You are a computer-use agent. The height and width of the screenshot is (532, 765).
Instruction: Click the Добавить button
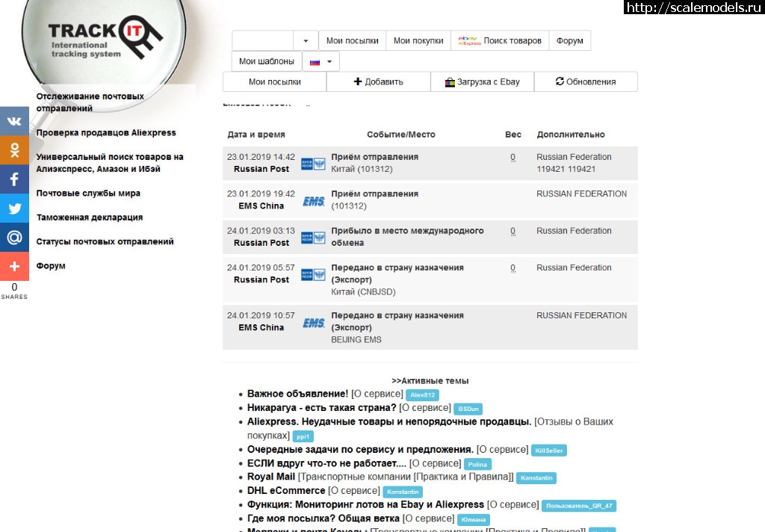[378, 82]
